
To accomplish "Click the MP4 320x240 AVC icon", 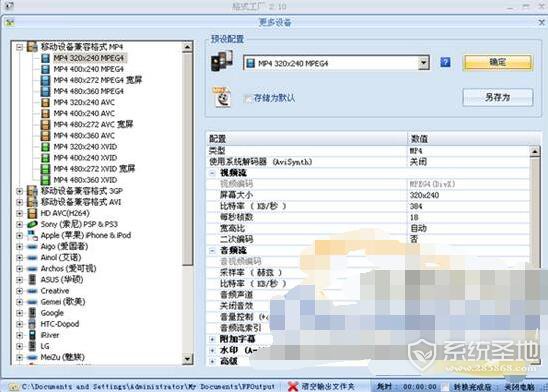I will tap(45, 102).
